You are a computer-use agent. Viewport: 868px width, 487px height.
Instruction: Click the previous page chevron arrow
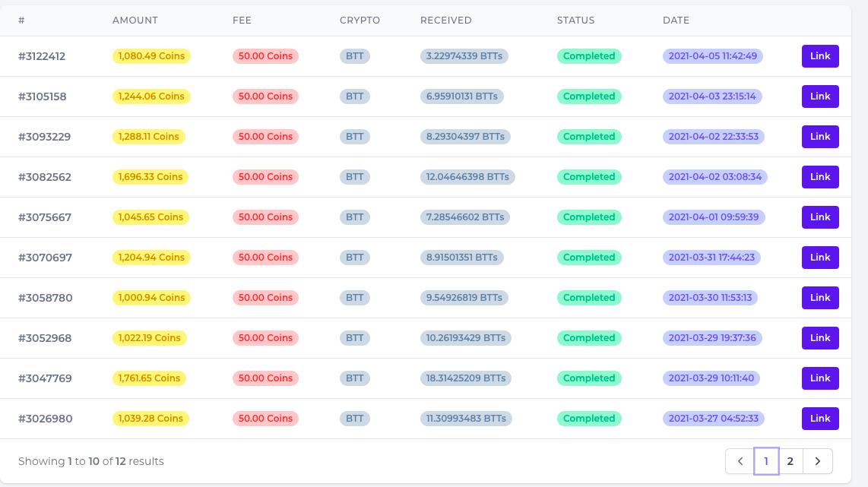[x=740, y=461]
